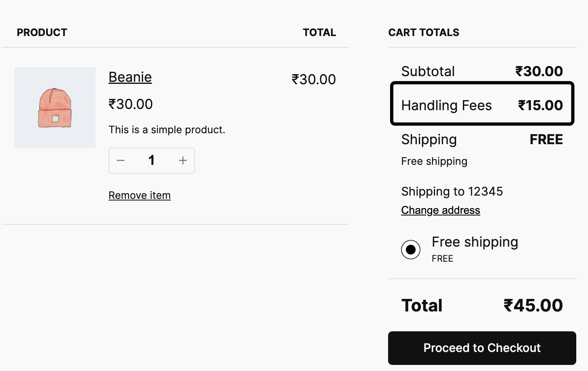588x371 pixels.
Task: Click the Free shipping option label
Action: tap(475, 242)
